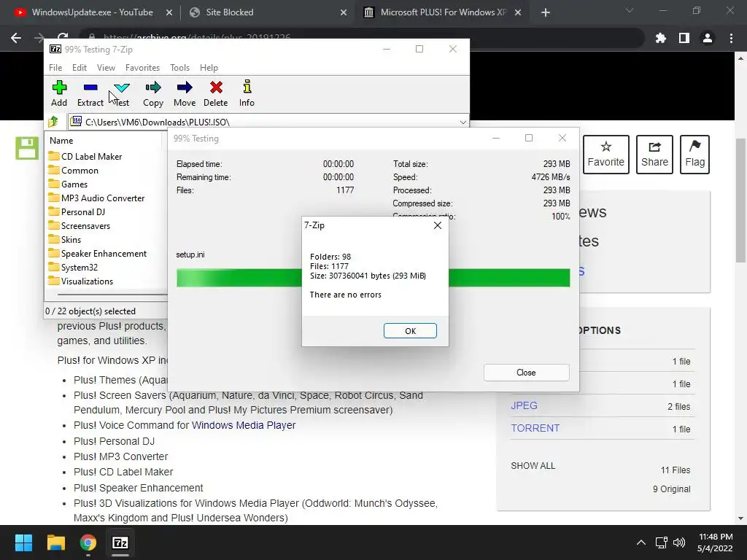Screen dimensions: 747x560
Task: Close the 7-Zip results dialog with X
Action: [x=438, y=225]
